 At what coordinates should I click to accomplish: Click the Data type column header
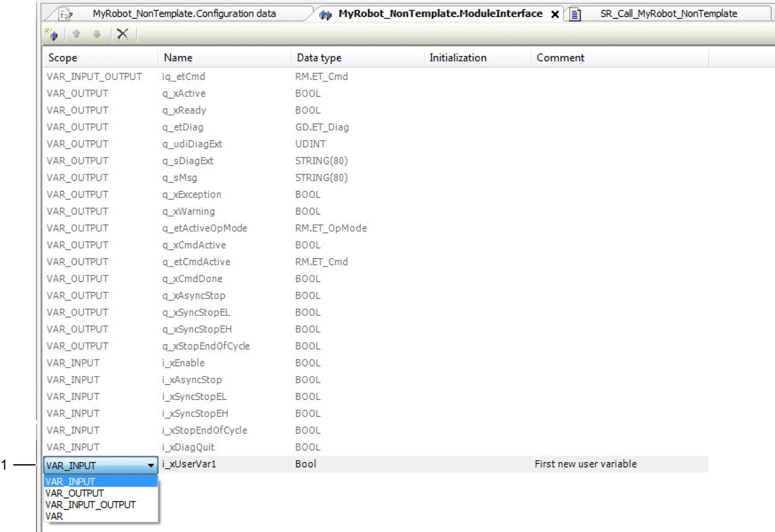point(319,58)
